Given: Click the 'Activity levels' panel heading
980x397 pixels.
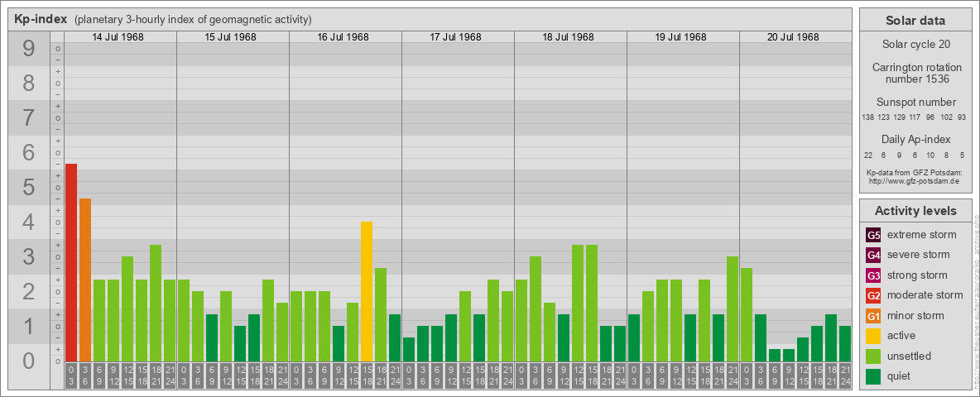Looking at the screenshot, I should (915, 211).
